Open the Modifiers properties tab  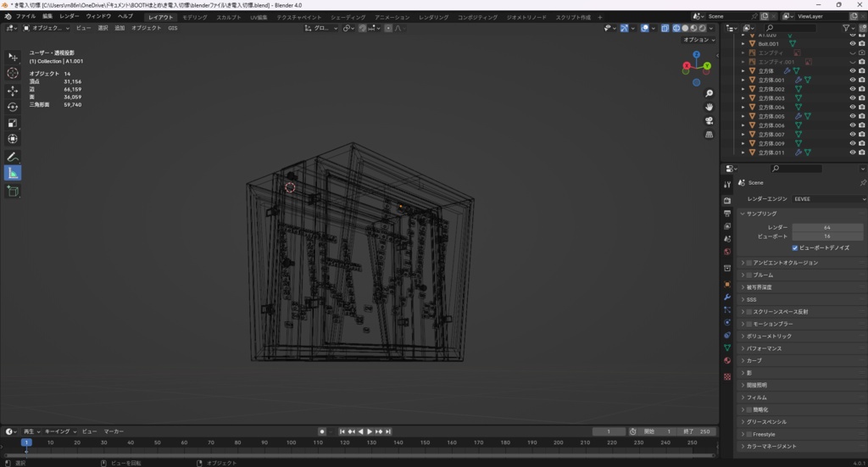[x=727, y=297]
